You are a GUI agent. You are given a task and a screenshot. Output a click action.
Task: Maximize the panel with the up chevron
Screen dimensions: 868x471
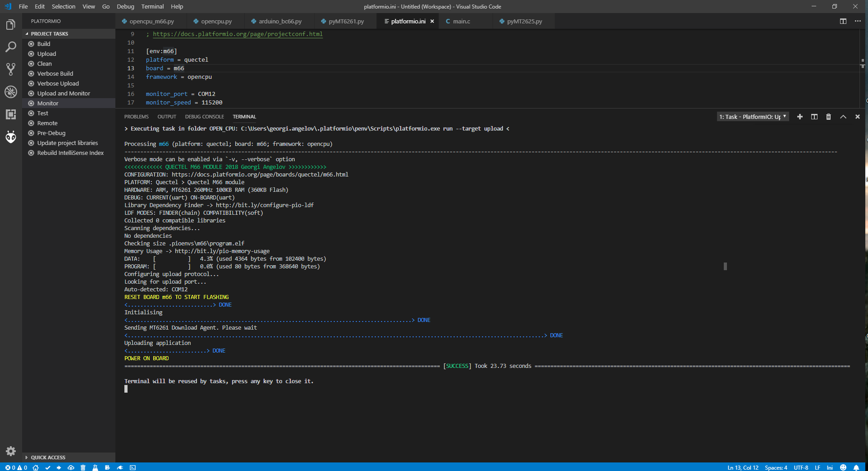click(843, 117)
